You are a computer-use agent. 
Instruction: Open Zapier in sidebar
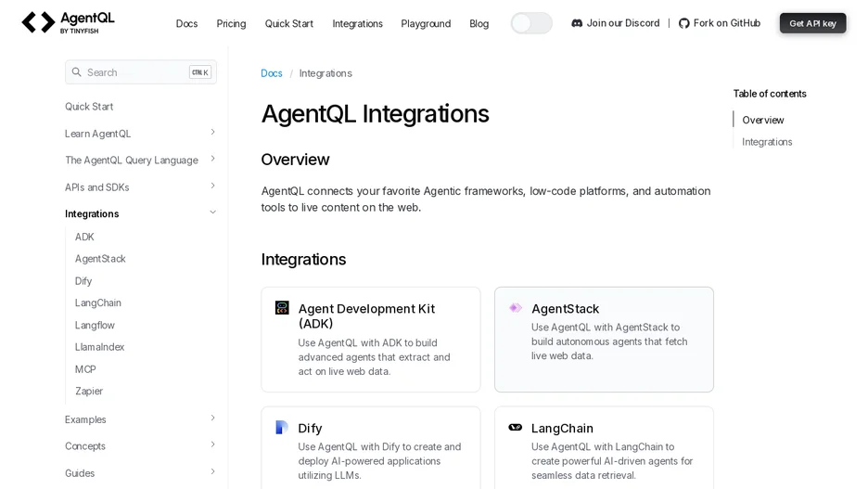(89, 391)
